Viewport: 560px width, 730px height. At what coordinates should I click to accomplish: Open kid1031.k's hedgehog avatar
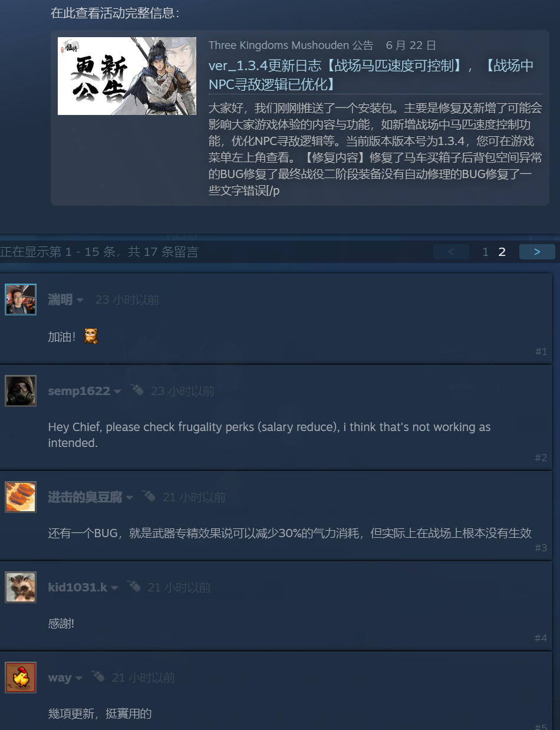[x=21, y=587]
